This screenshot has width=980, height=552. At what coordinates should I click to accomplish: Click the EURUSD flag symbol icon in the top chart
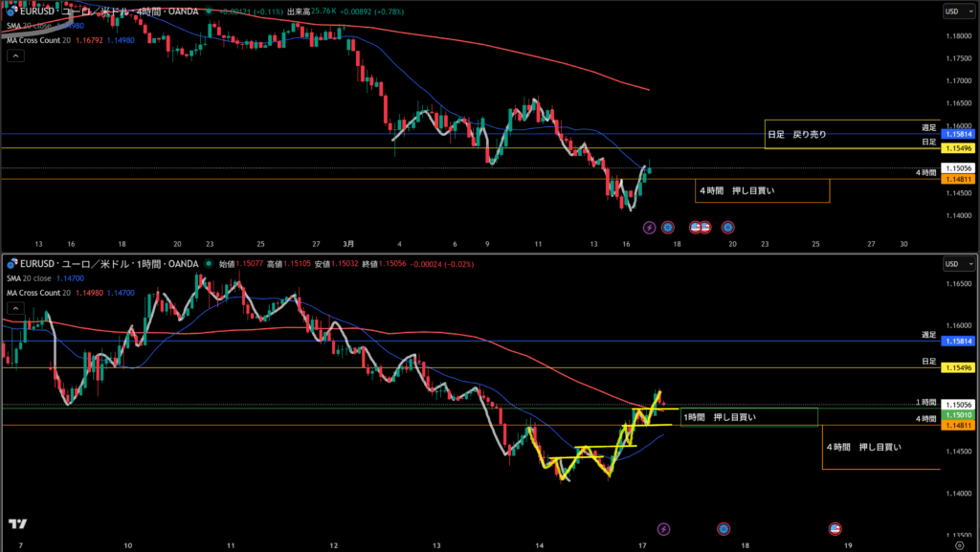point(12,12)
